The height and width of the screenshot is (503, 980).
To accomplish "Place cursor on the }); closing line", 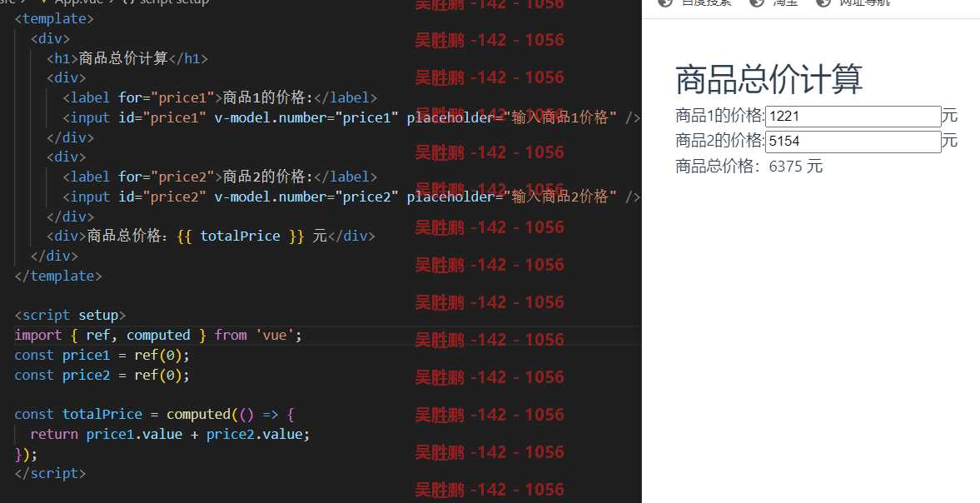I will (x=26, y=454).
